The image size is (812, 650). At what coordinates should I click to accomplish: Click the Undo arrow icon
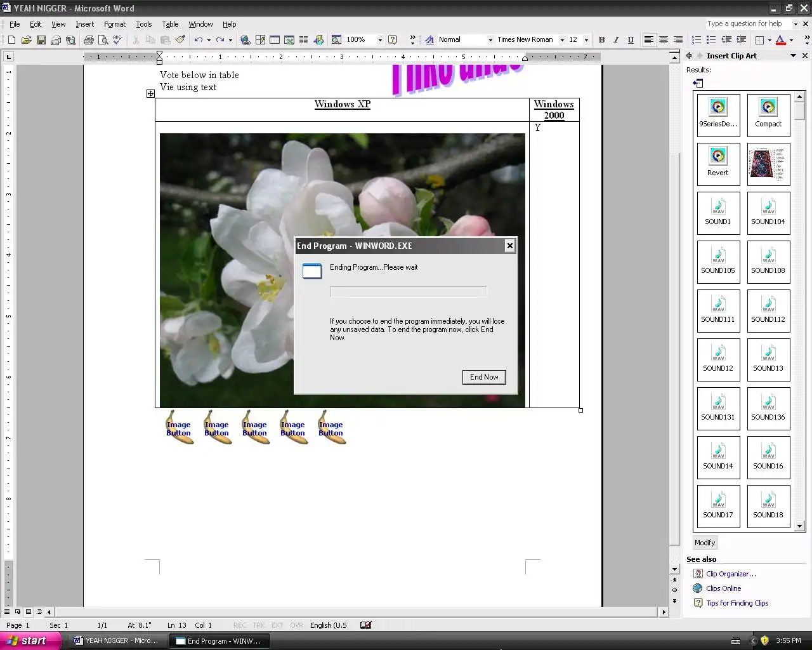click(x=199, y=40)
